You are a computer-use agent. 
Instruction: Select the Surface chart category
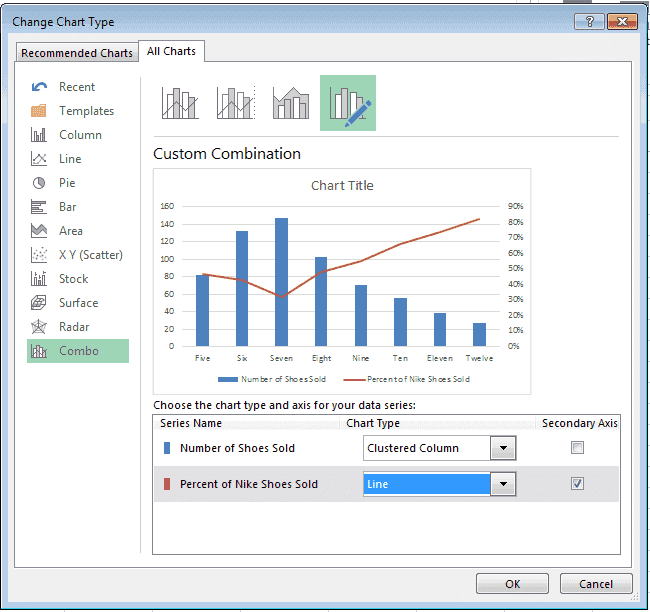[78, 303]
